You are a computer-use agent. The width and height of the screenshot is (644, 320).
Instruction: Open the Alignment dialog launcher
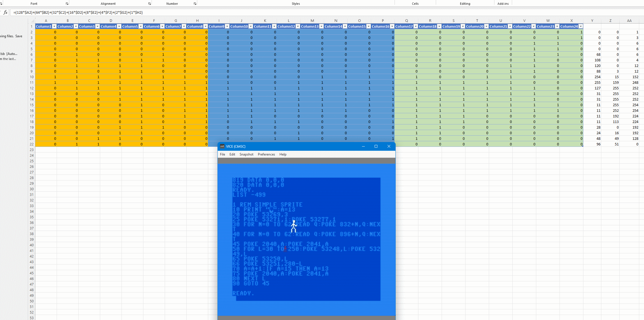(150, 4)
